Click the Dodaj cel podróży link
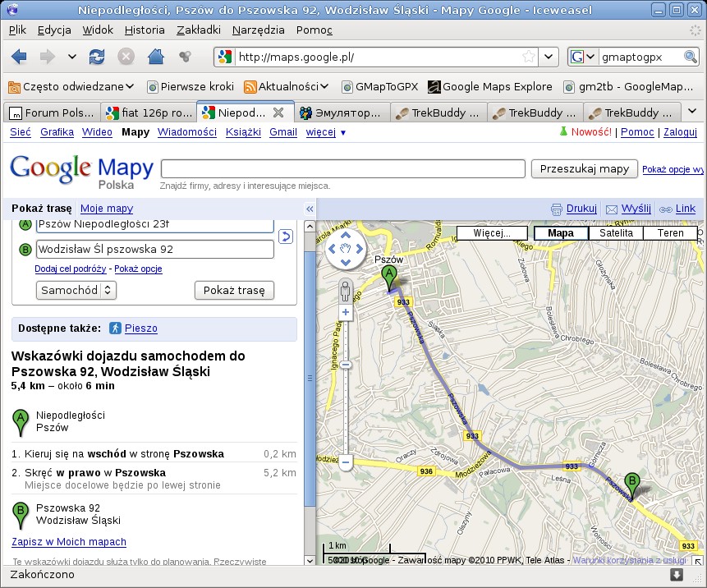This screenshot has height=588, width=707. point(71,269)
